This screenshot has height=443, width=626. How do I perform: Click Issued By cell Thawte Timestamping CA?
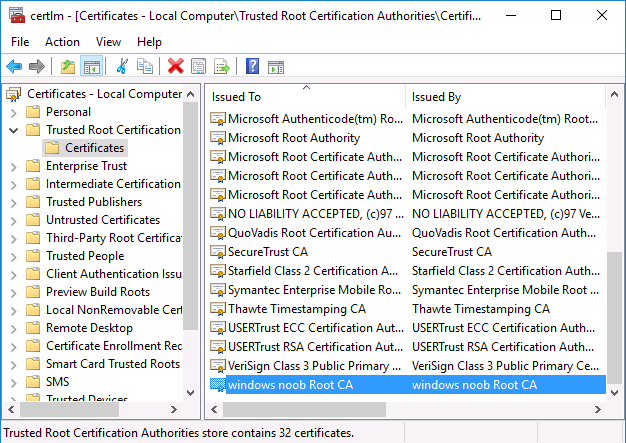coord(481,309)
